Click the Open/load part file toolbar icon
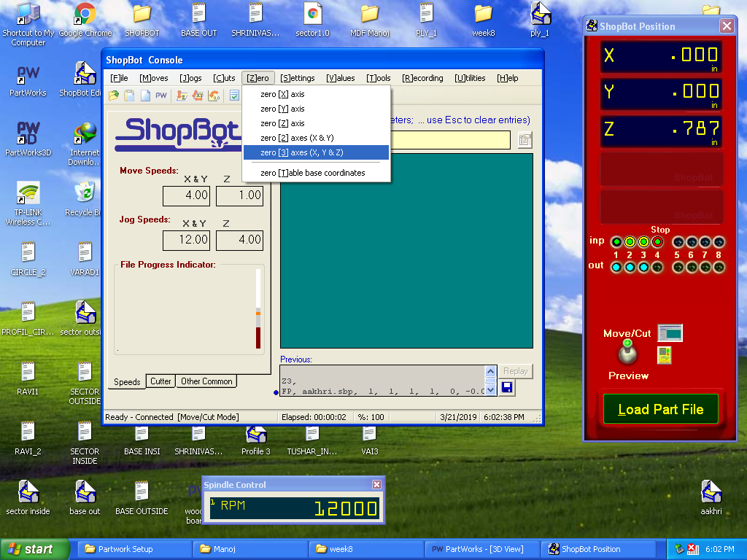 point(113,96)
